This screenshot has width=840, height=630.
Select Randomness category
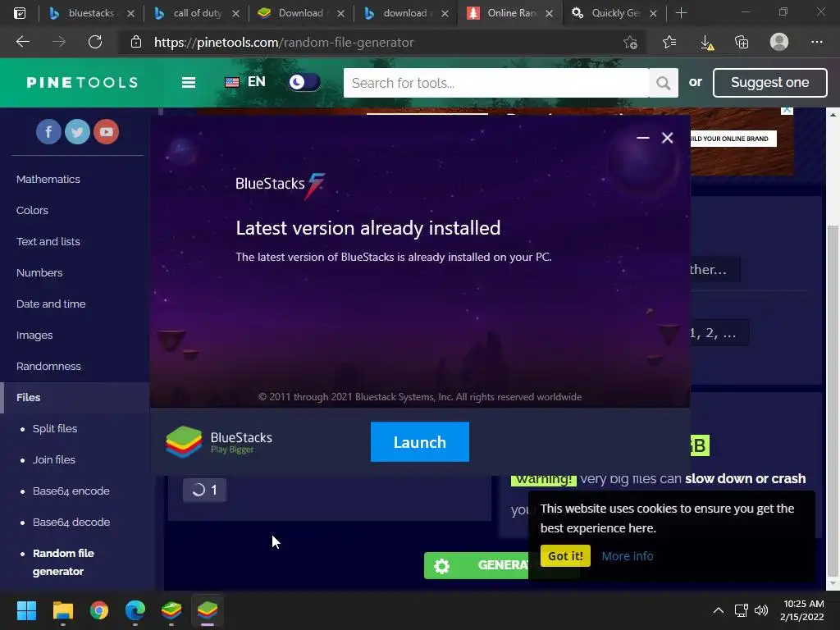click(48, 367)
